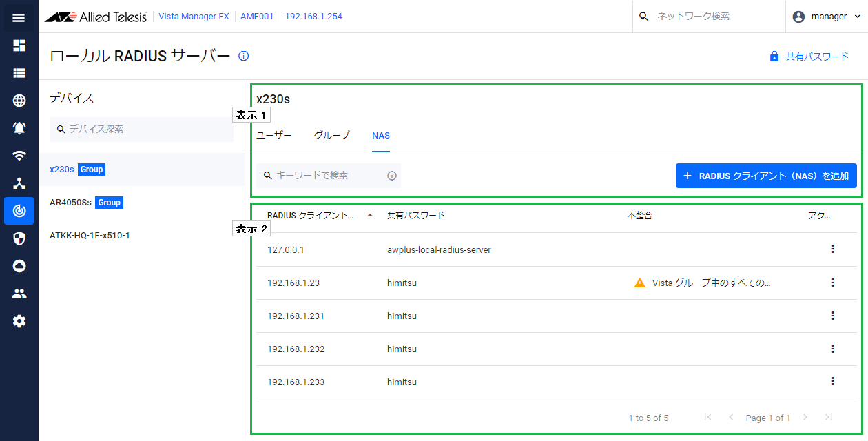Open the wireless Wi-Fi management icon
Viewport: 868px width, 441px height.
pyautogui.click(x=19, y=156)
